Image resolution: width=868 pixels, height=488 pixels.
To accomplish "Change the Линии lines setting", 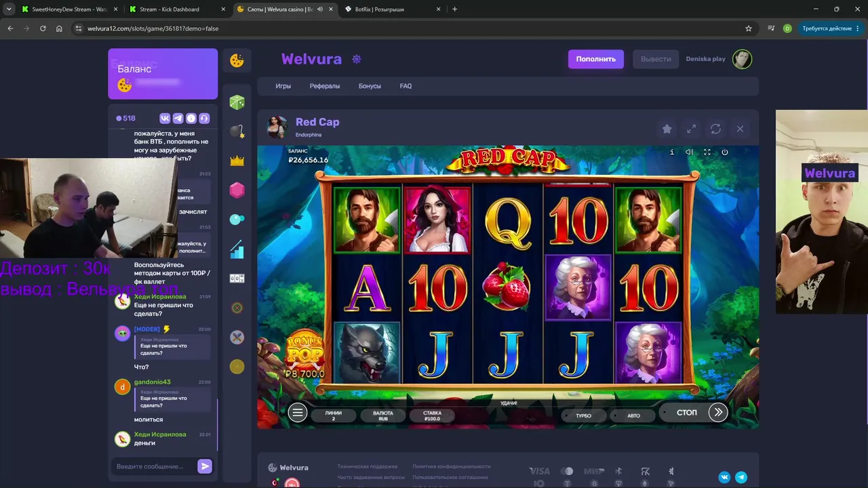I will (x=334, y=415).
